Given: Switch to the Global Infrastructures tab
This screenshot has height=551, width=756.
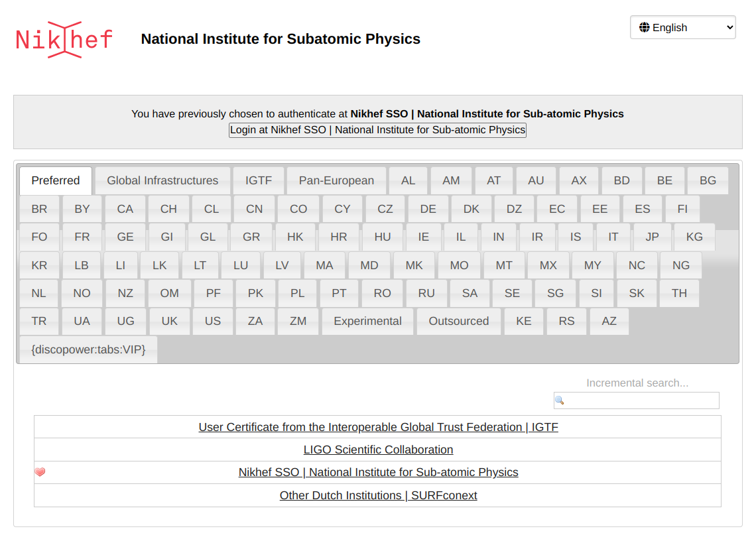Looking at the screenshot, I should point(162,181).
